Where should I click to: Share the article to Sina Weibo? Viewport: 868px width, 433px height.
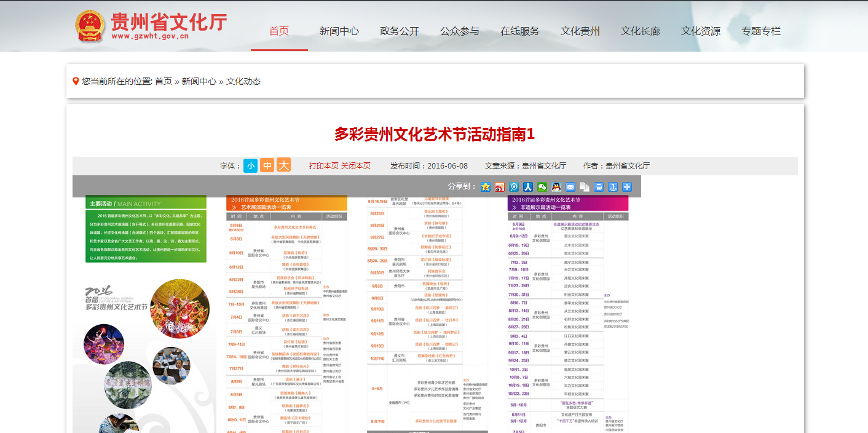(x=500, y=187)
